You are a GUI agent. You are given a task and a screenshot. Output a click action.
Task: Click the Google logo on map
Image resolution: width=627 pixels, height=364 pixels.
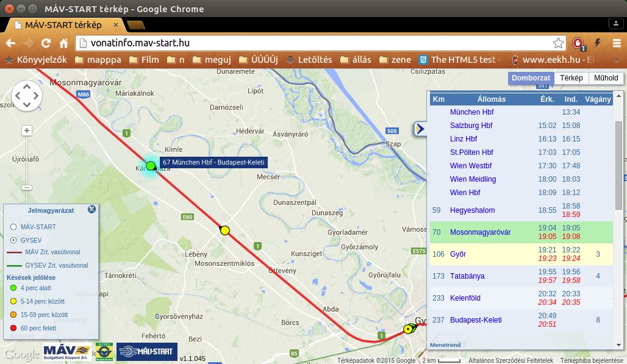[x=21, y=354]
